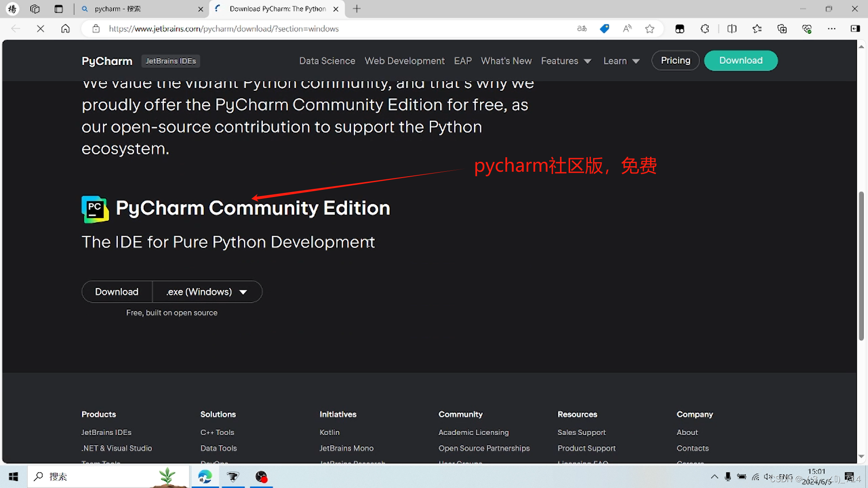Expand the Learn navigation dropdown
The height and width of the screenshot is (488, 868).
tap(621, 61)
